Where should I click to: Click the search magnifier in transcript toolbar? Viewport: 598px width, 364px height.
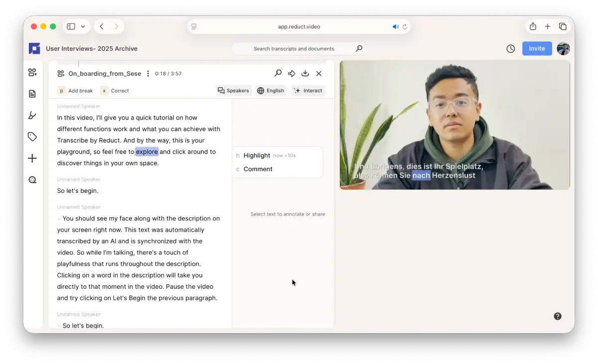pos(278,73)
